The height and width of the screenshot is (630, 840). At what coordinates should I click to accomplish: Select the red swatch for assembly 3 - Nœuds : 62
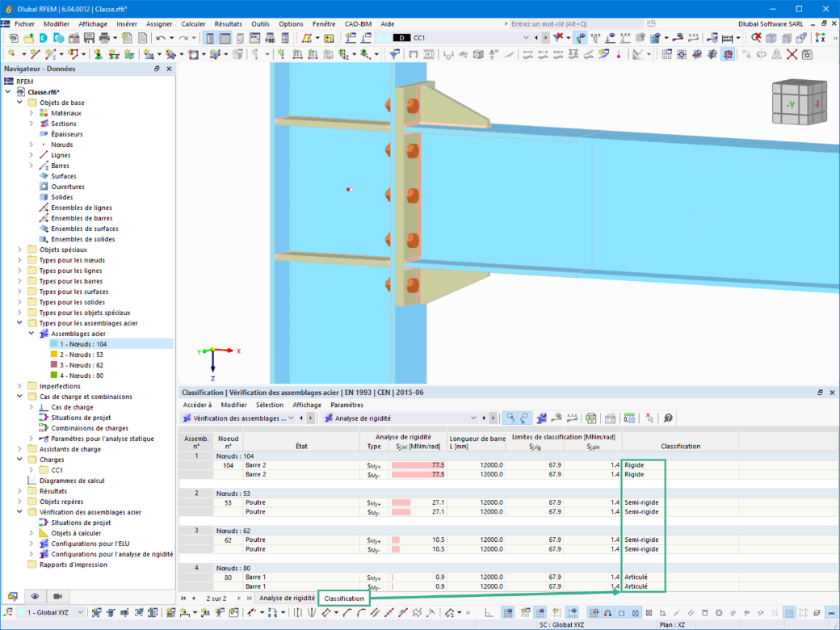[x=53, y=365]
